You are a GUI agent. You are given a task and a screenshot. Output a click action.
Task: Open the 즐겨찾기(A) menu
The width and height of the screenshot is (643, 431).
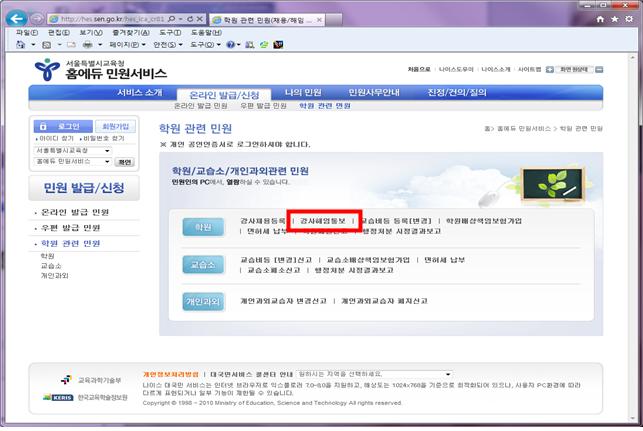(x=131, y=32)
